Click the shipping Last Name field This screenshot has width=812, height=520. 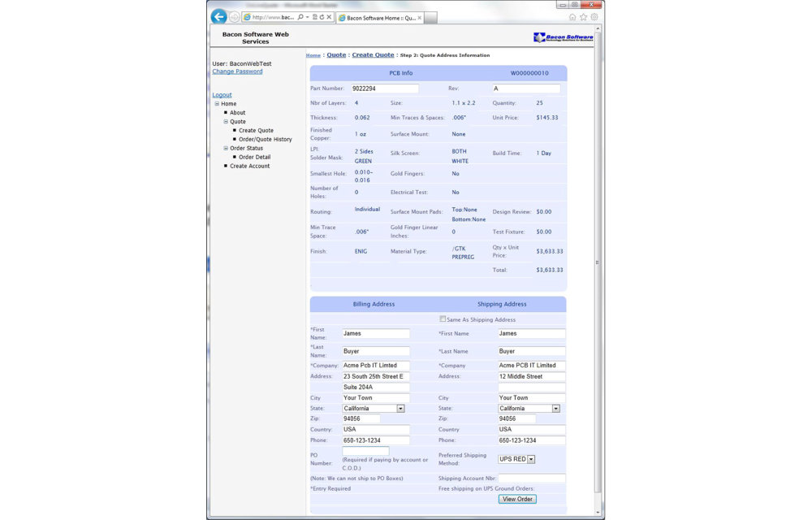pyautogui.click(x=531, y=351)
